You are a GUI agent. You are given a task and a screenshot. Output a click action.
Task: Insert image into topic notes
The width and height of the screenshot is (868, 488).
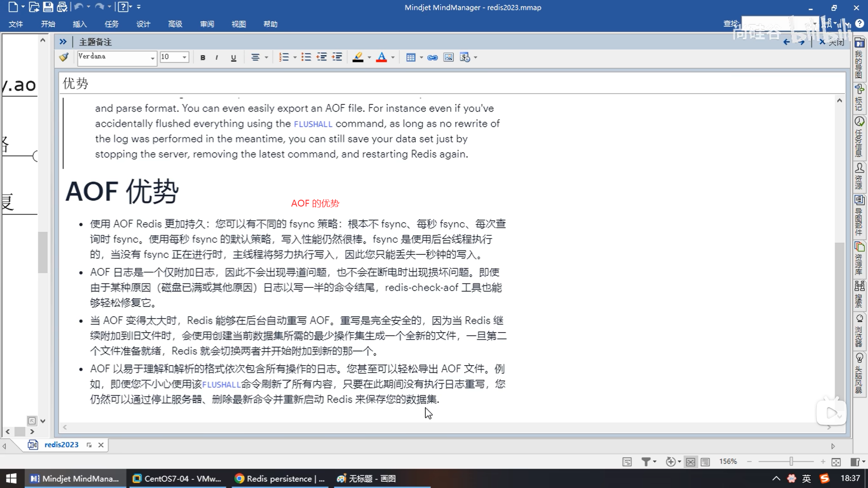coord(448,57)
